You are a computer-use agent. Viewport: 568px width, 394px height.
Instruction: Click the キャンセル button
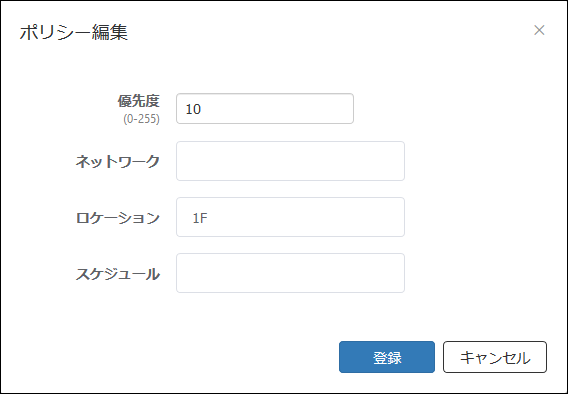pos(495,357)
